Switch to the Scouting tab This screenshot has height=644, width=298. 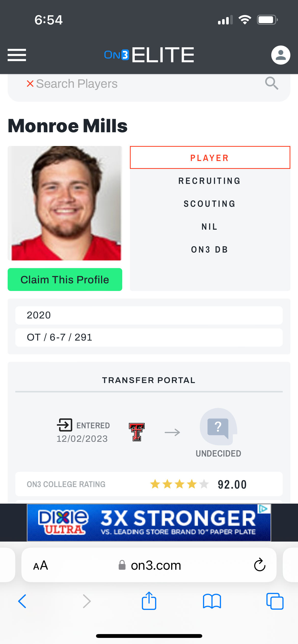pos(210,204)
